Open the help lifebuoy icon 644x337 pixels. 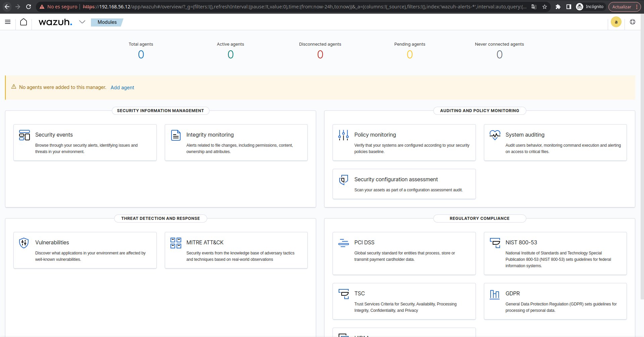pos(633,22)
